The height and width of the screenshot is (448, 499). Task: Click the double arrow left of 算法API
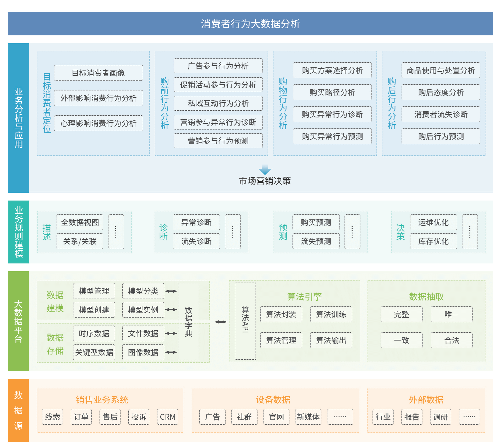point(221,322)
